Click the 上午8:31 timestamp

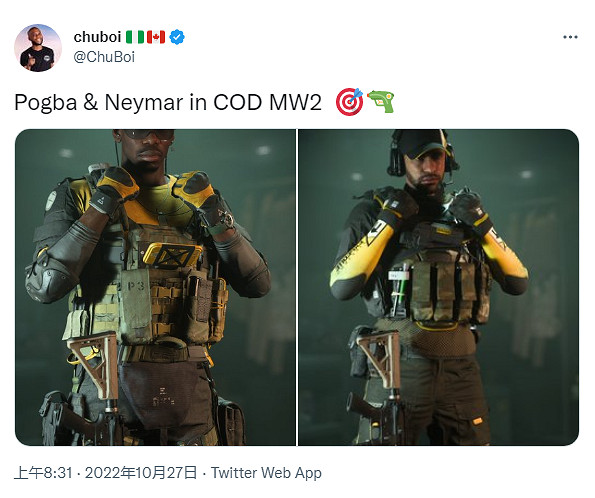point(43,473)
